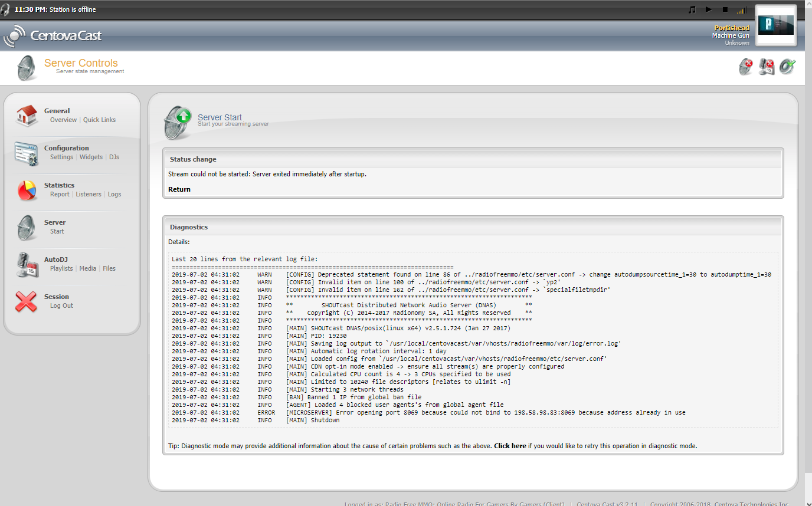812x506 pixels.
Task: Go to Playlists under AutoDJ
Action: point(61,268)
